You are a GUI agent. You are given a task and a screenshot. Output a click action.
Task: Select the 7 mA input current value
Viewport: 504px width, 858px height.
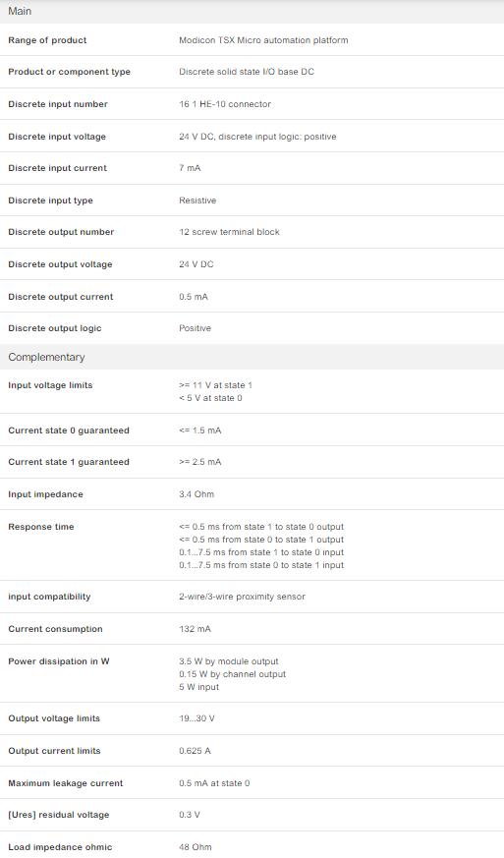pyautogui.click(x=190, y=168)
